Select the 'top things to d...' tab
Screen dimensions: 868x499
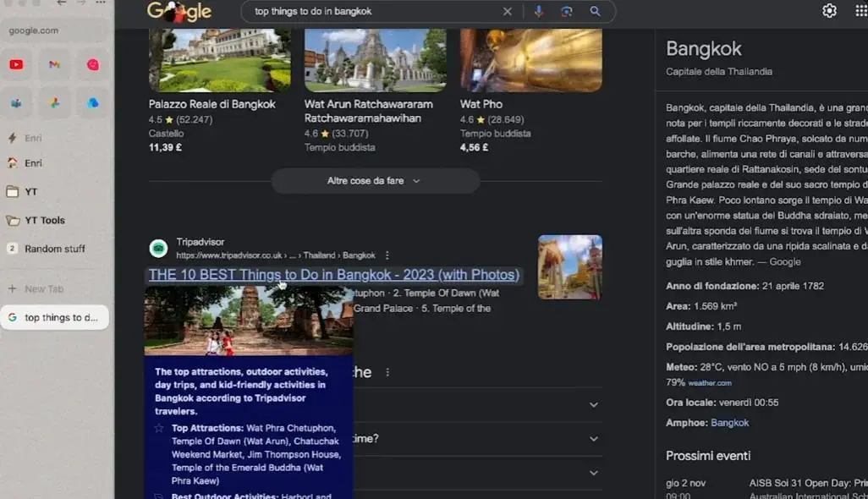tap(55, 317)
